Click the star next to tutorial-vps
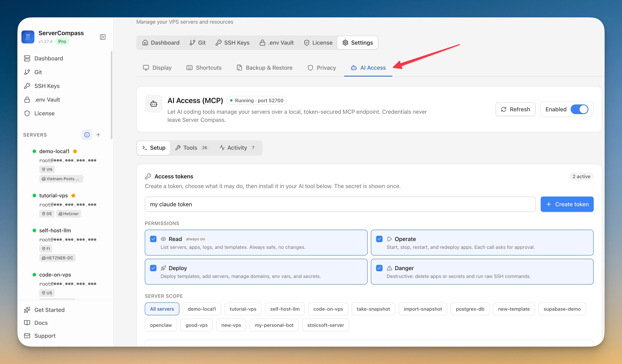Screen dimensions: 622x364 73,196
